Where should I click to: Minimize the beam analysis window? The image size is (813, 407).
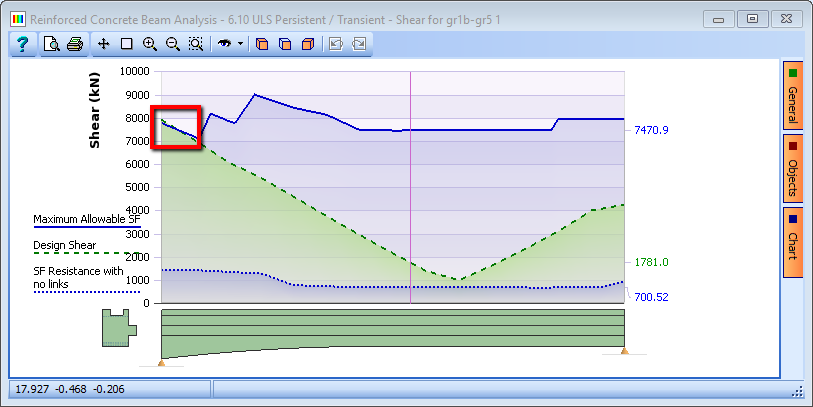point(719,20)
